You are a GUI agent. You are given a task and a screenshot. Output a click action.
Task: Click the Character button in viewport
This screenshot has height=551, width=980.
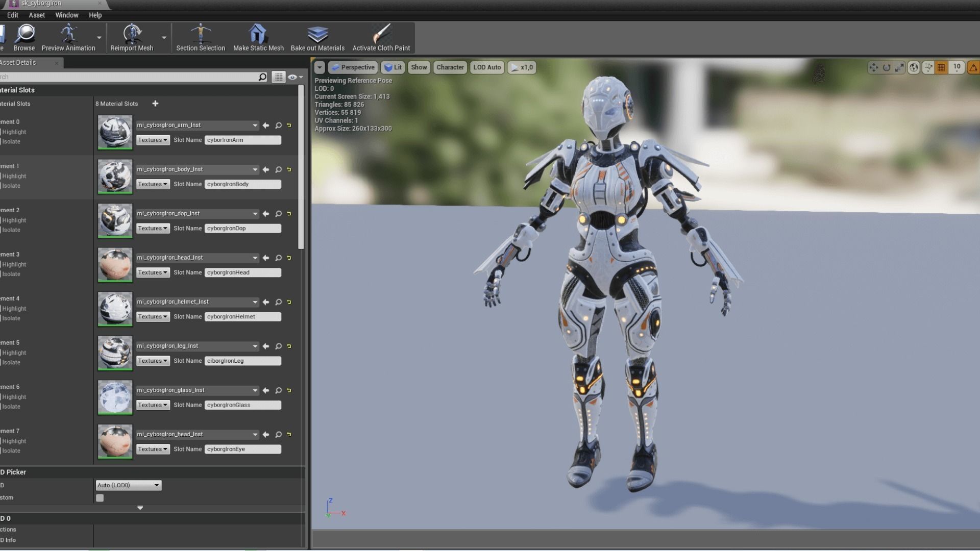[x=450, y=67]
